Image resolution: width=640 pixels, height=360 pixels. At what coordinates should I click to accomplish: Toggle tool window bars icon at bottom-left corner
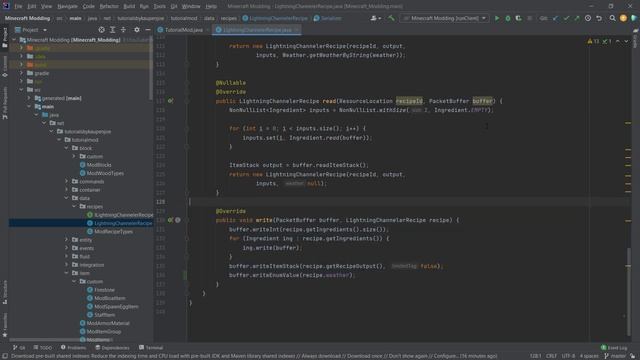click(x=5, y=356)
